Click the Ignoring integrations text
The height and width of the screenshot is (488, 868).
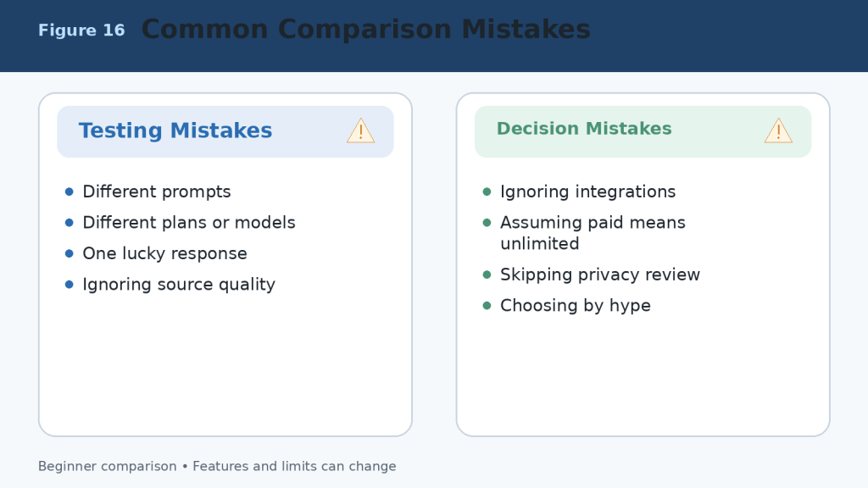click(x=588, y=191)
